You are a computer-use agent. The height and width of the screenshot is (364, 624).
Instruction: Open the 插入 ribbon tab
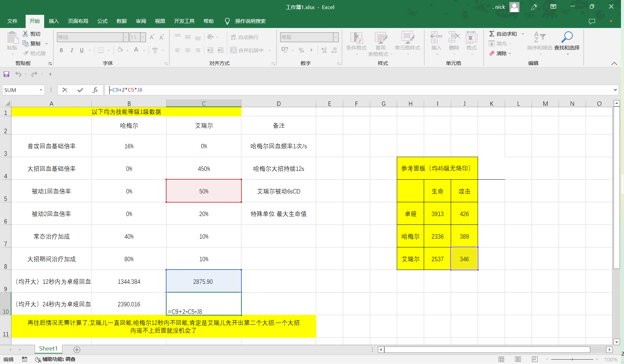(x=54, y=21)
